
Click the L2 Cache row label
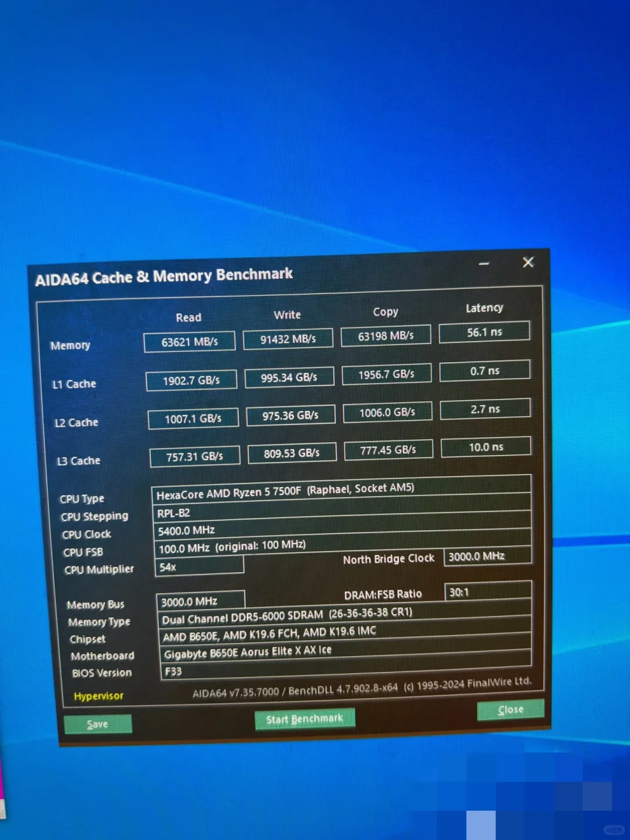pos(76,422)
